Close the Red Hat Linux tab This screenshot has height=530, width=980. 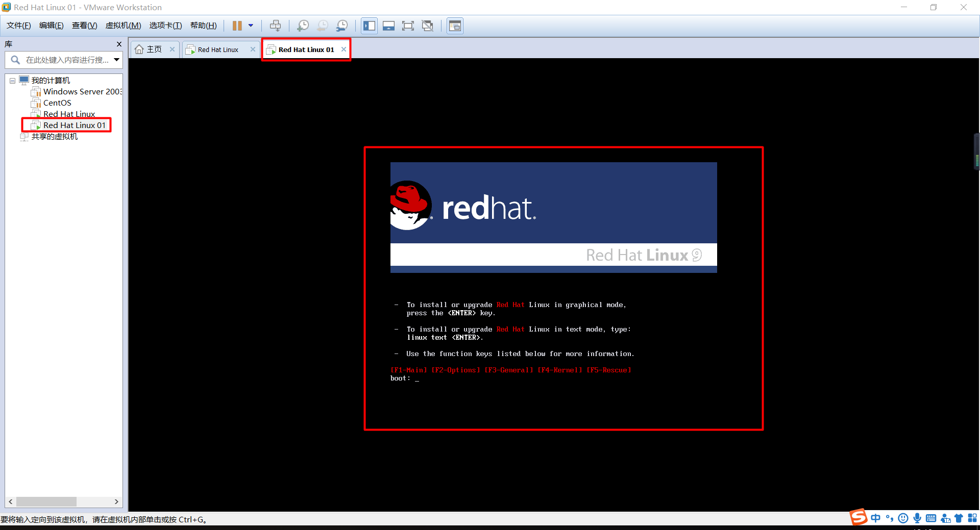point(253,49)
